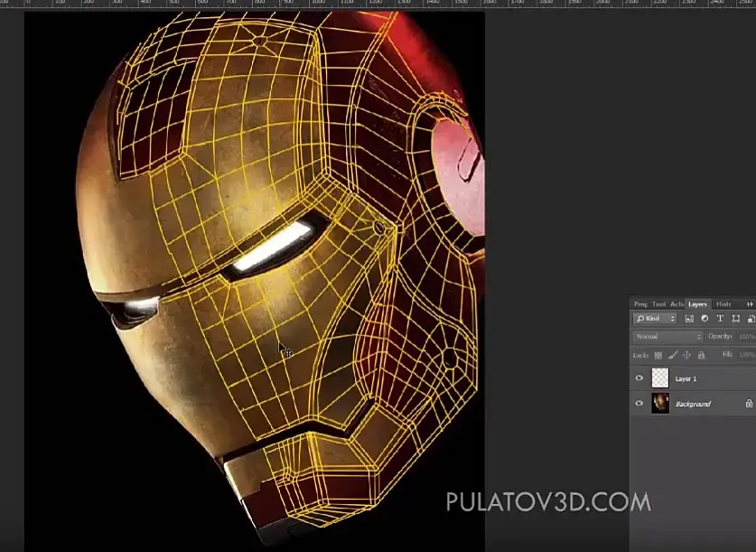The height and width of the screenshot is (552, 756).
Task: Click the Background layer's lock icon
Action: coord(750,403)
